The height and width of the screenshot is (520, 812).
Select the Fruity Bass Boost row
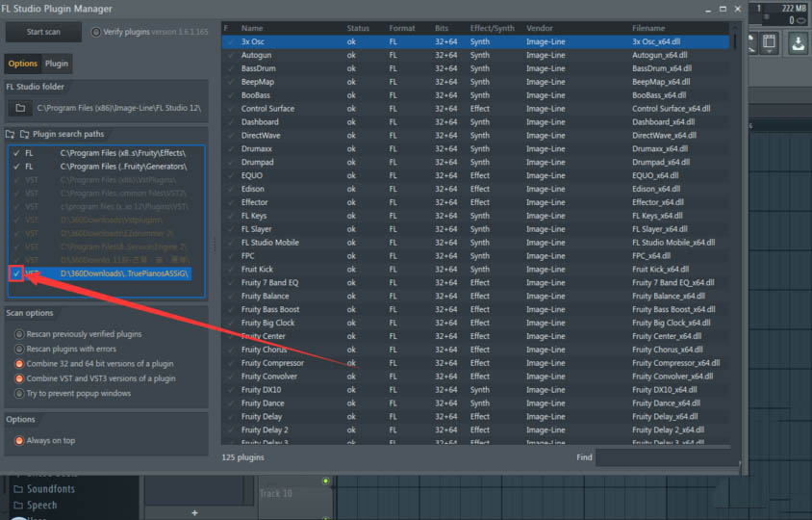coord(475,309)
